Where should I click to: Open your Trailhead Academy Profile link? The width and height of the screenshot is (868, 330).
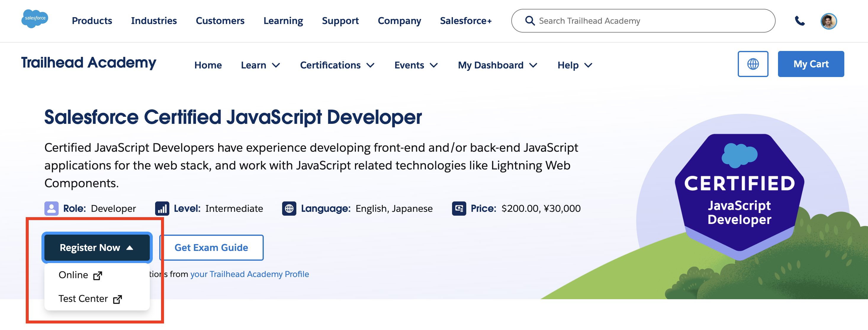[249, 274]
